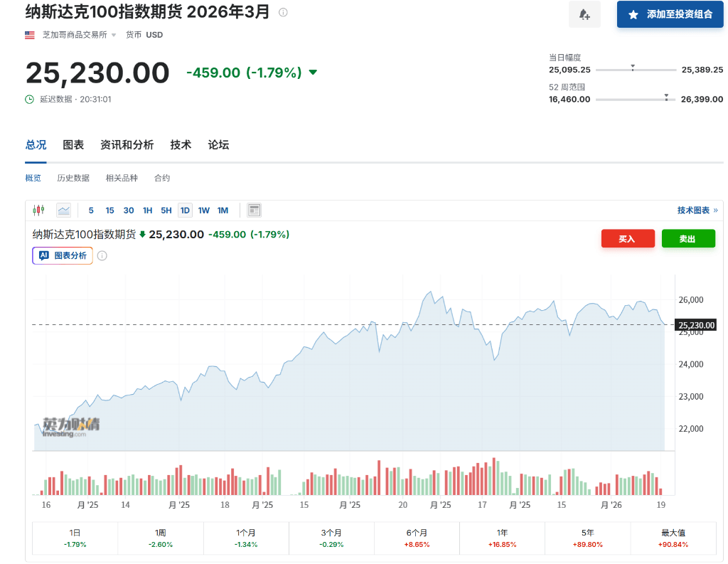Click the AI 图表分析 button
The height and width of the screenshot is (564, 728).
[x=62, y=255]
